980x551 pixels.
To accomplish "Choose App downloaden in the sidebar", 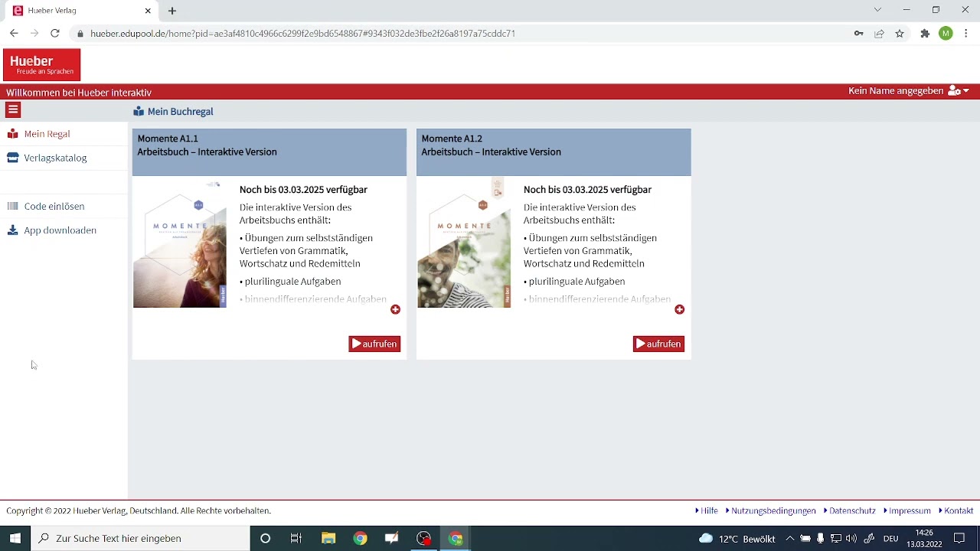I will coord(60,230).
